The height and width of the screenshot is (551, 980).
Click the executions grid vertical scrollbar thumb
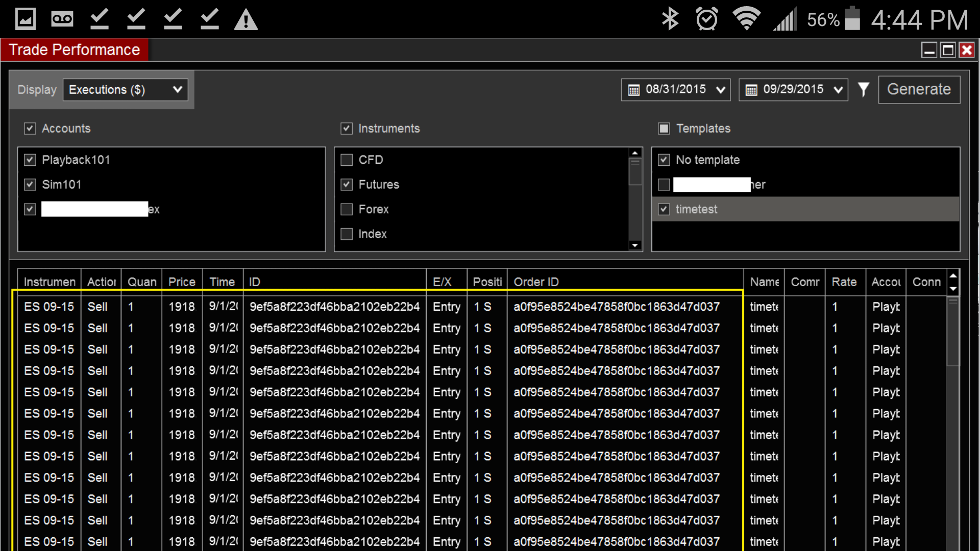[952, 332]
